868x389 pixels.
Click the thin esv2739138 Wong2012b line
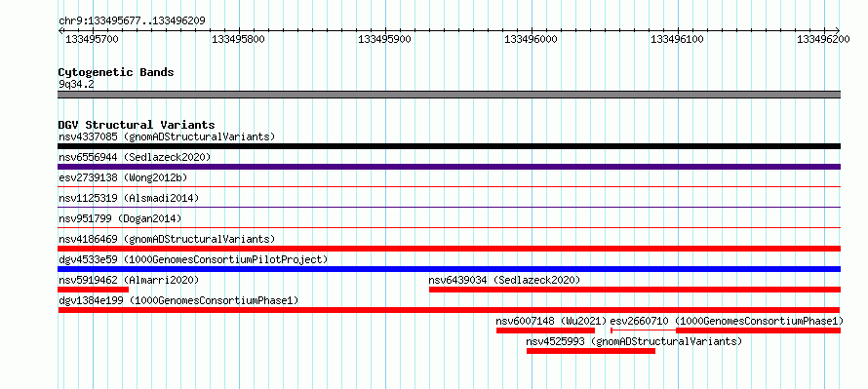pyautogui.click(x=449, y=187)
